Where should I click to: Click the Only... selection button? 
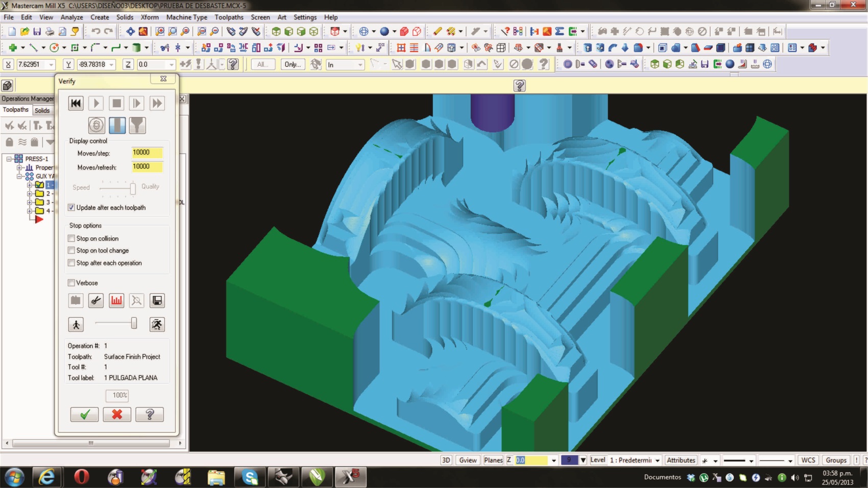click(293, 64)
